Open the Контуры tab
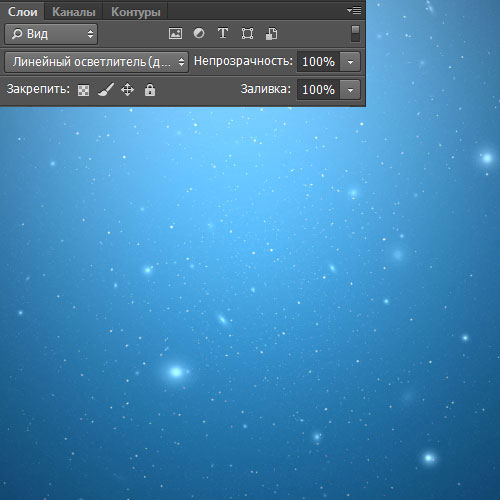Viewport: 500px width, 500px height. click(x=136, y=12)
